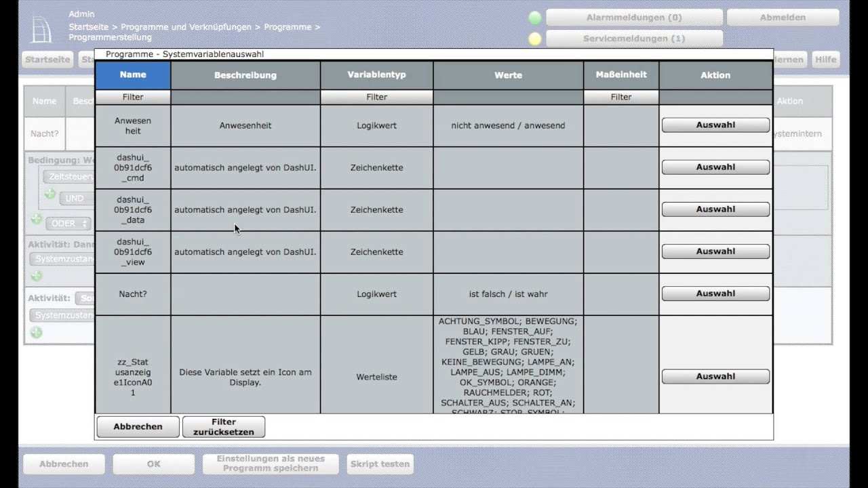Viewport: 868px width, 488px height.
Task: Open the Name column filter
Action: click(133, 97)
